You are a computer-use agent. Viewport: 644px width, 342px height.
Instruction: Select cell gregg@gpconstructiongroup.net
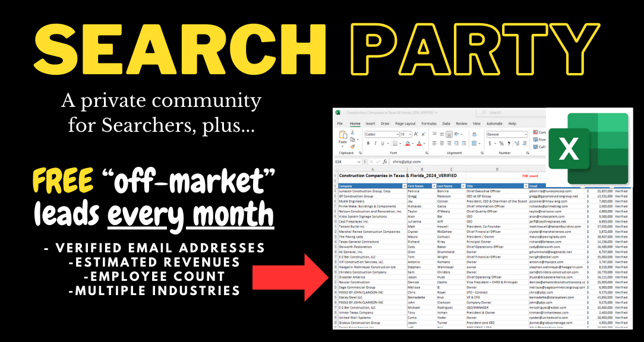pyautogui.click(x=557, y=197)
